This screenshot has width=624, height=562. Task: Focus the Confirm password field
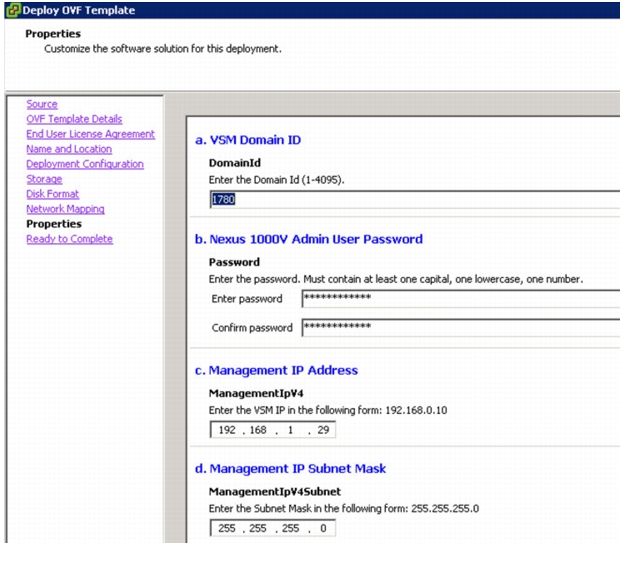(461, 328)
